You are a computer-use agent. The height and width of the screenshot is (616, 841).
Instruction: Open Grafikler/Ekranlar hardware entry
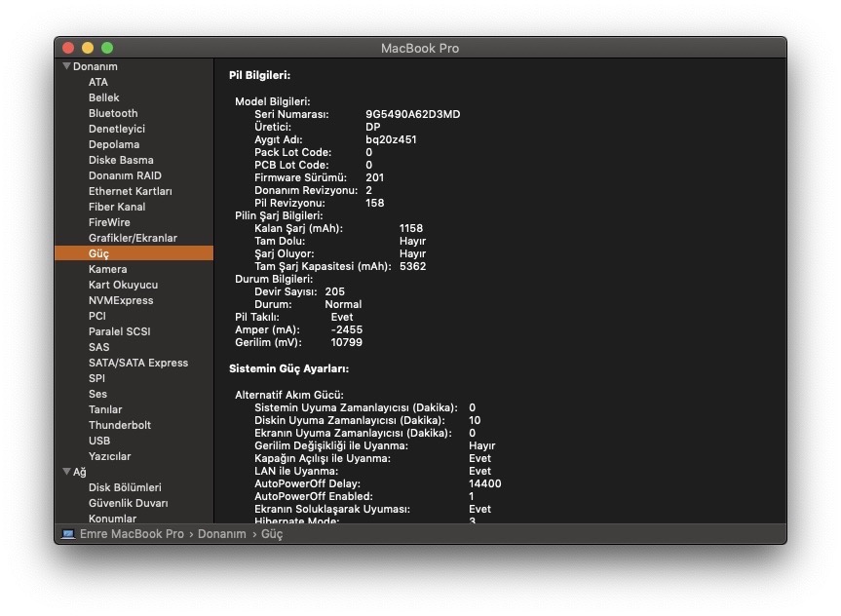click(x=133, y=238)
